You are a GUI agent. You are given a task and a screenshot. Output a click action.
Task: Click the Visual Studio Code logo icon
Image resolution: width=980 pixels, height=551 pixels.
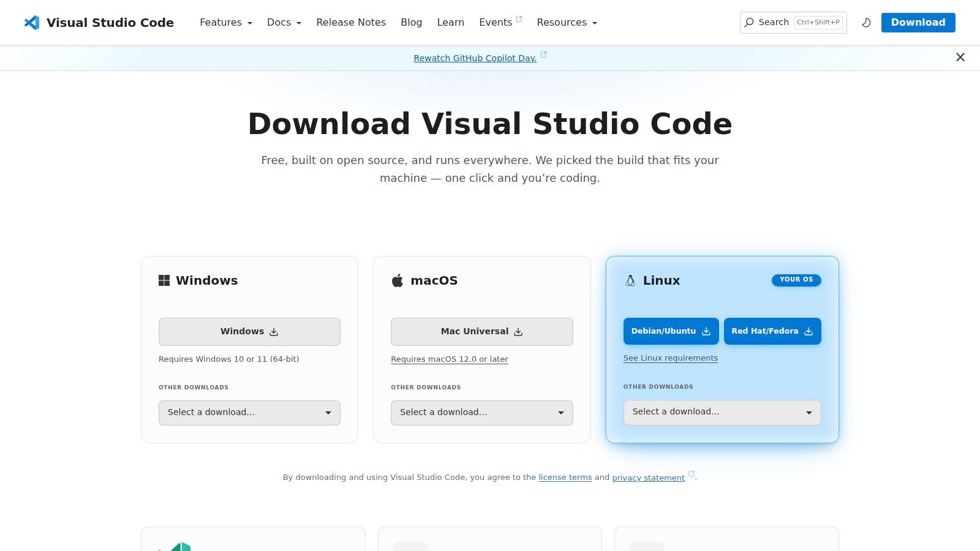(32, 23)
